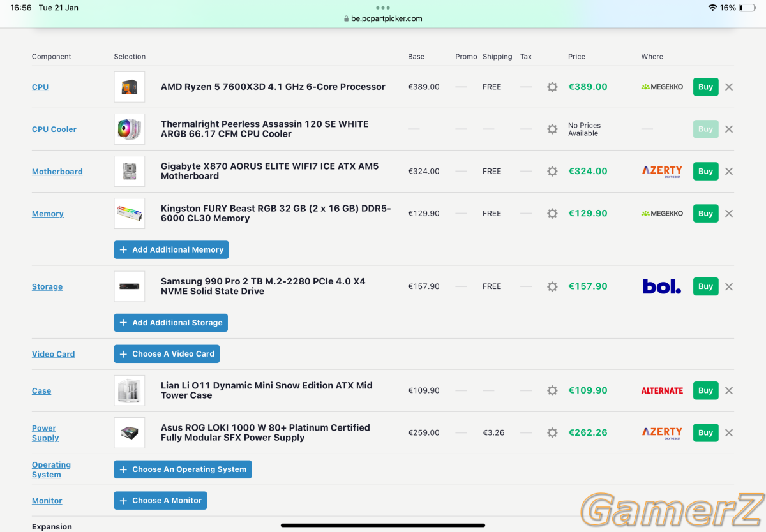Tap the battery indicator in status bar
Screen dimensions: 766x532
point(747,8)
